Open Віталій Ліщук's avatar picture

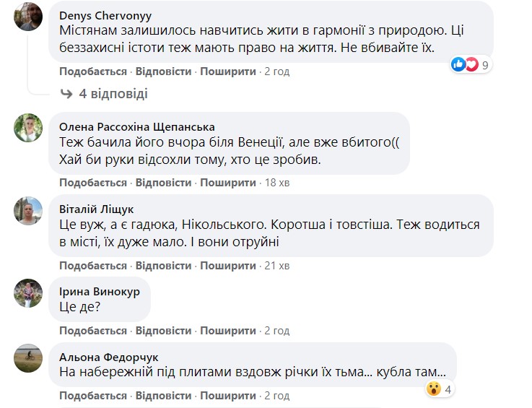tap(29, 211)
